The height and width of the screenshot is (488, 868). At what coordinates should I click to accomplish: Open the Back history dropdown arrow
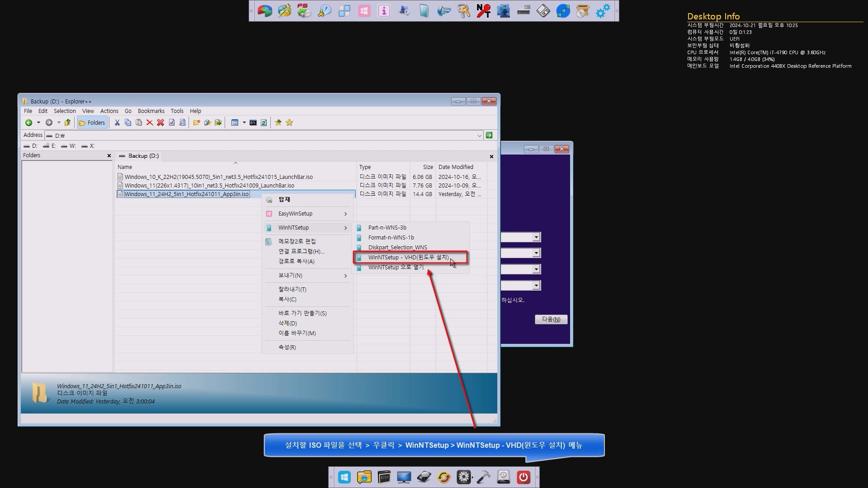point(38,122)
